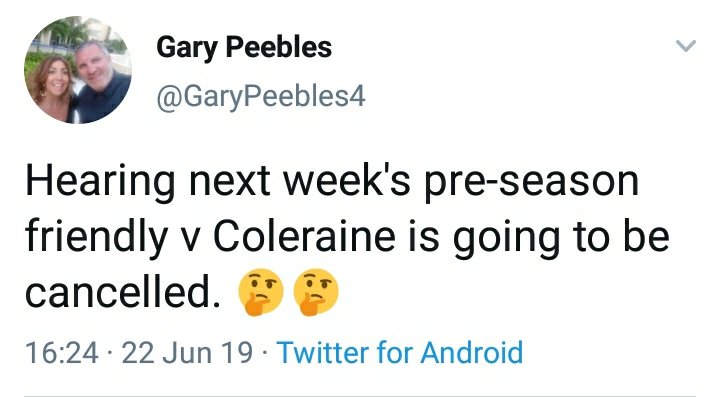Click the word Hearing starting the tweet

(100, 182)
